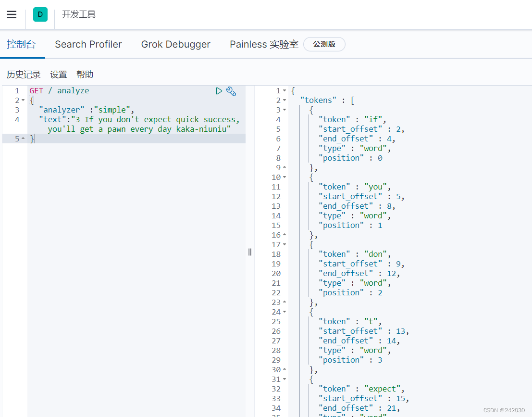Open the wrench request options icon
Screen dimensions: 532x417
[231, 91]
